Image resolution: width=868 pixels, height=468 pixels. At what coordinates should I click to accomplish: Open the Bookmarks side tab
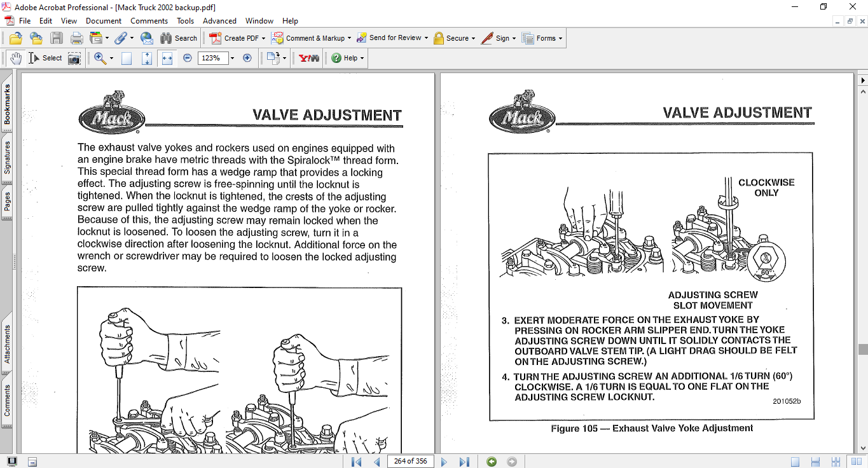point(7,104)
